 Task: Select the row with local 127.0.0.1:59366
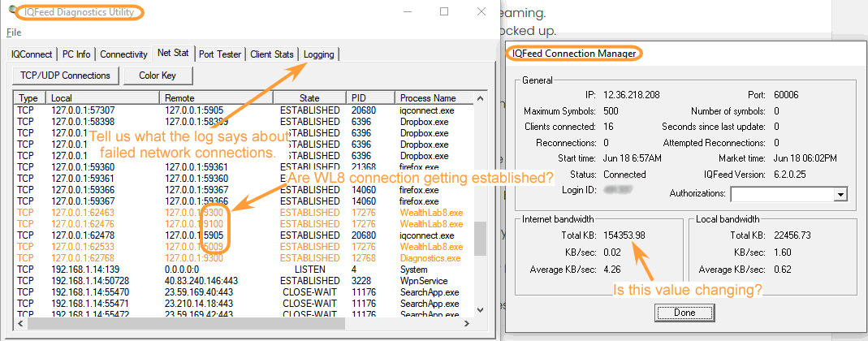[x=244, y=190]
